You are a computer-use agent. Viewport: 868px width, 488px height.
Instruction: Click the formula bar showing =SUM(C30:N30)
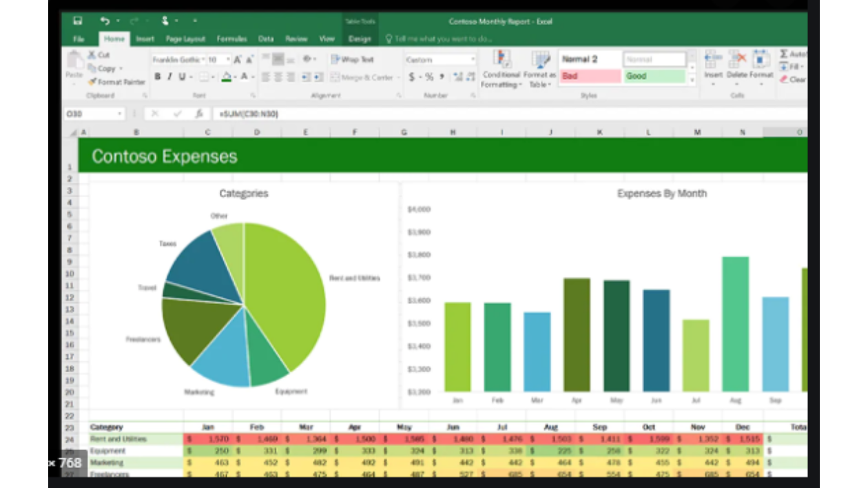tap(510, 114)
